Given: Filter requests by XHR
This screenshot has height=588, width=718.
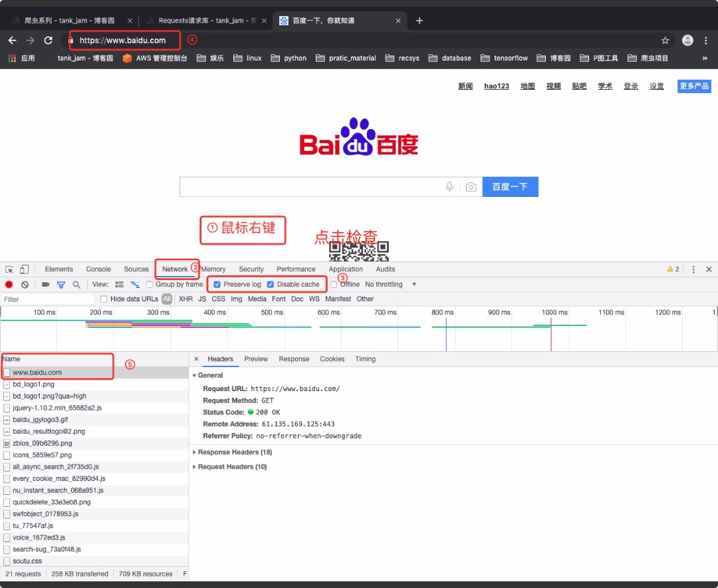Looking at the screenshot, I should click(185, 299).
